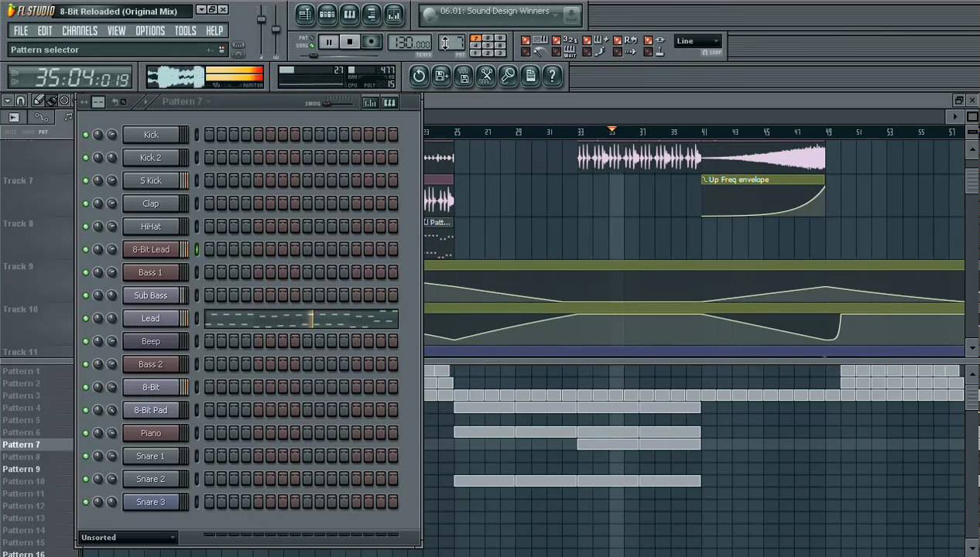Open the EDIT menu
Screen dimensions: 980x557
(45, 31)
